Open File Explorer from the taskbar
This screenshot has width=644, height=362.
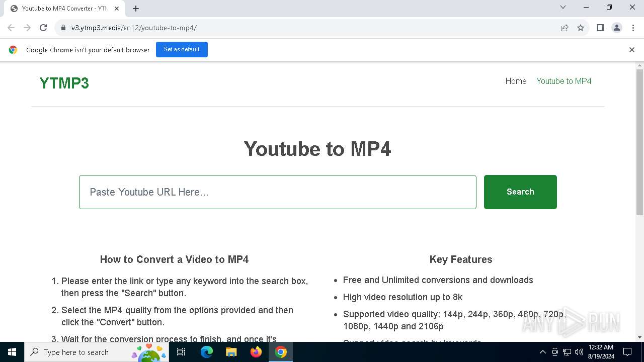231,352
